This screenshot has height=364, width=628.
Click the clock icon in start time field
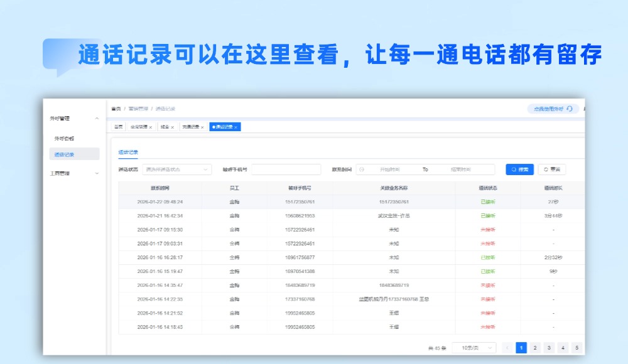click(x=362, y=169)
